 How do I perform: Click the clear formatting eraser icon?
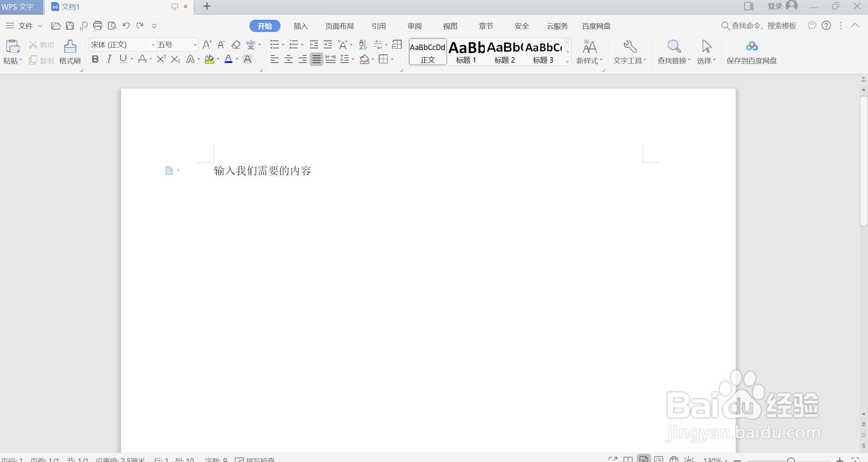(x=236, y=45)
